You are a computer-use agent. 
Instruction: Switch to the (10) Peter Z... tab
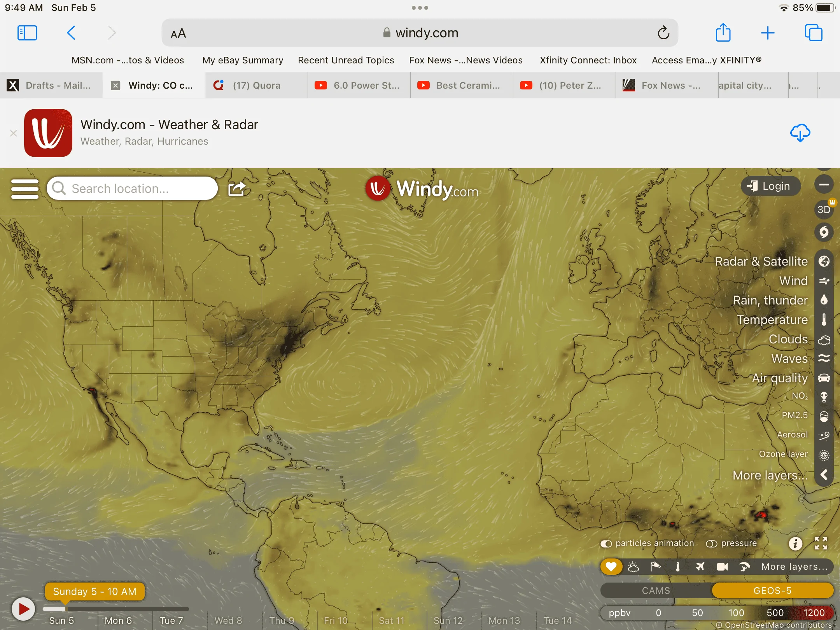pos(565,85)
